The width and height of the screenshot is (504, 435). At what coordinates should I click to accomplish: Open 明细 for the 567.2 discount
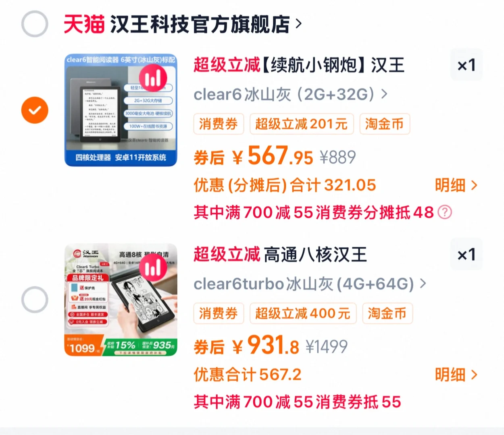click(456, 375)
